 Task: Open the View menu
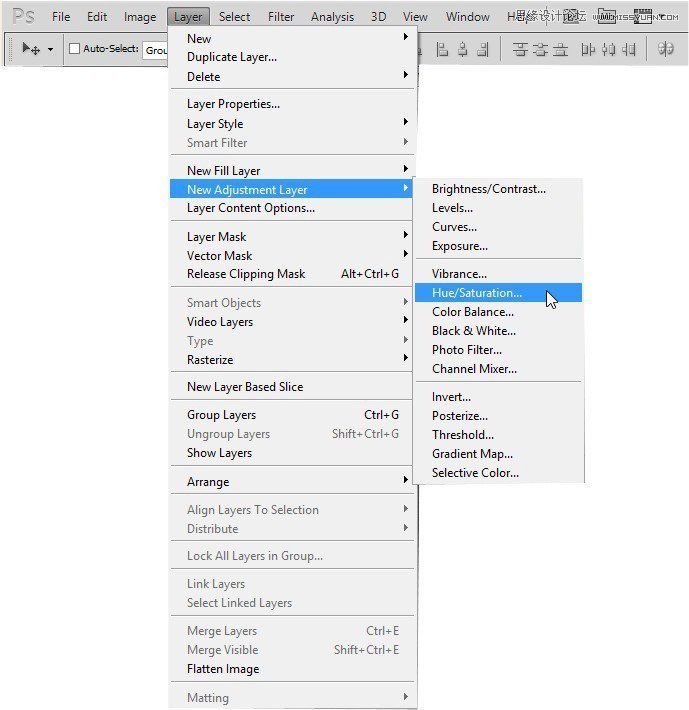click(415, 17)
